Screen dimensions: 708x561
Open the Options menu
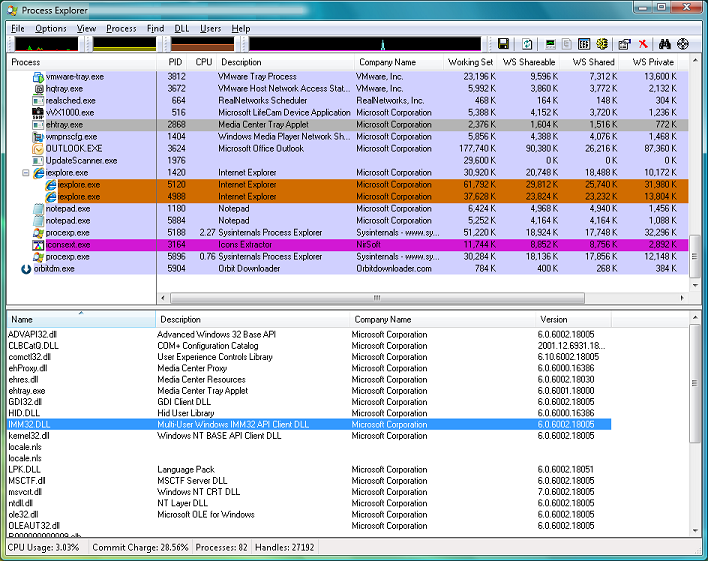[51, 29]
